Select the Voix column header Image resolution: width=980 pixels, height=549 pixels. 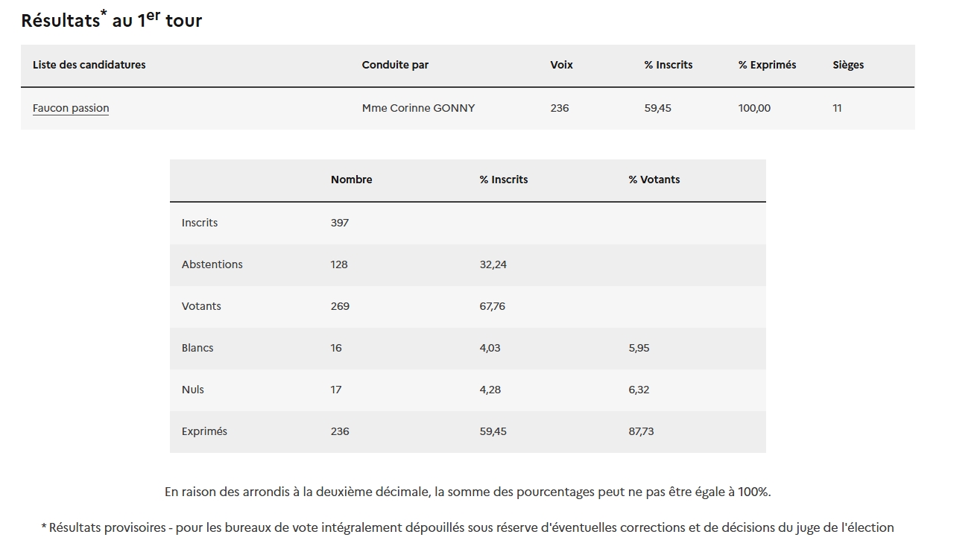click(561, 65)
